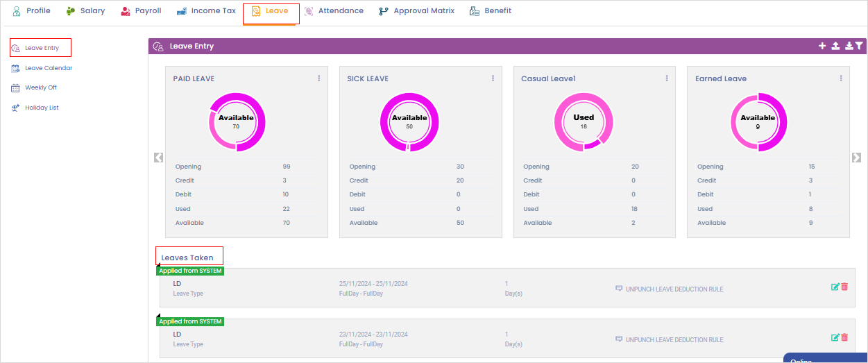
Task: Open the filter funnel in Leave Entry header
Action: pos(859,46)
